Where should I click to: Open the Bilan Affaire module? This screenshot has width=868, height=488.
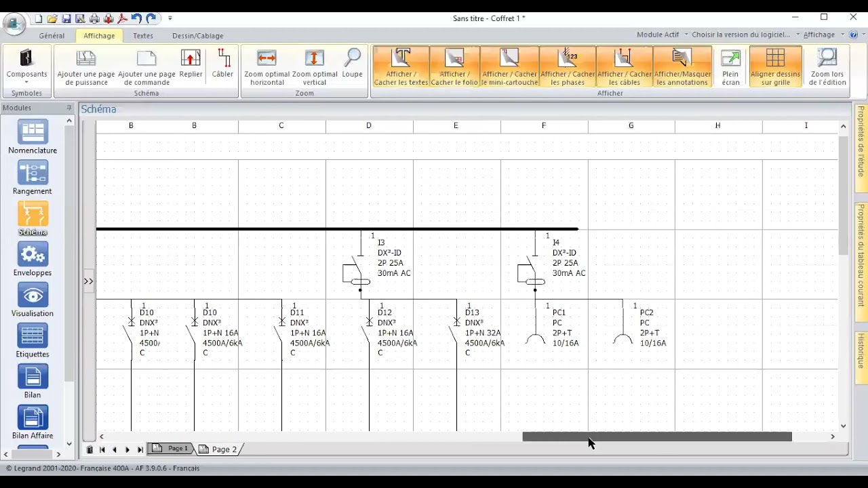(x=33, y=422)
